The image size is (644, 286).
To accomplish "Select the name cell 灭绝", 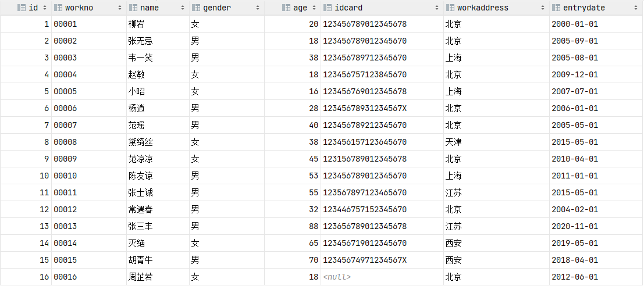I will 136,243.
